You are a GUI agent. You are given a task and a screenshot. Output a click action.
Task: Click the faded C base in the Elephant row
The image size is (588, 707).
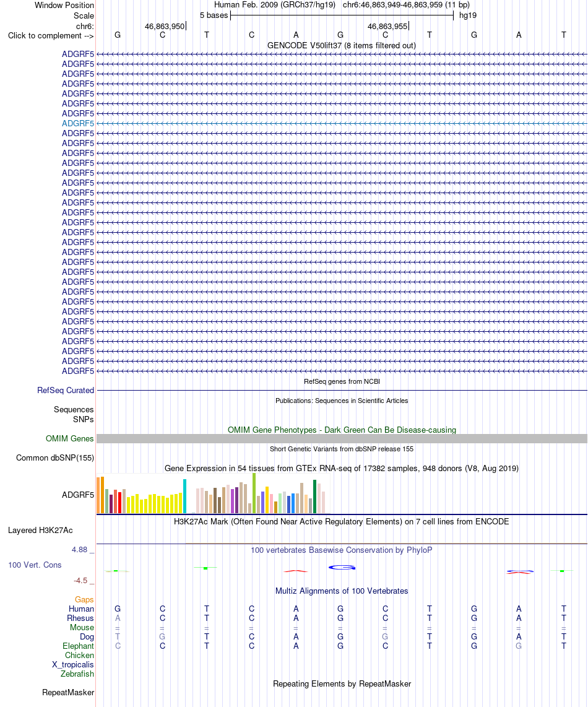pos(118,646)
